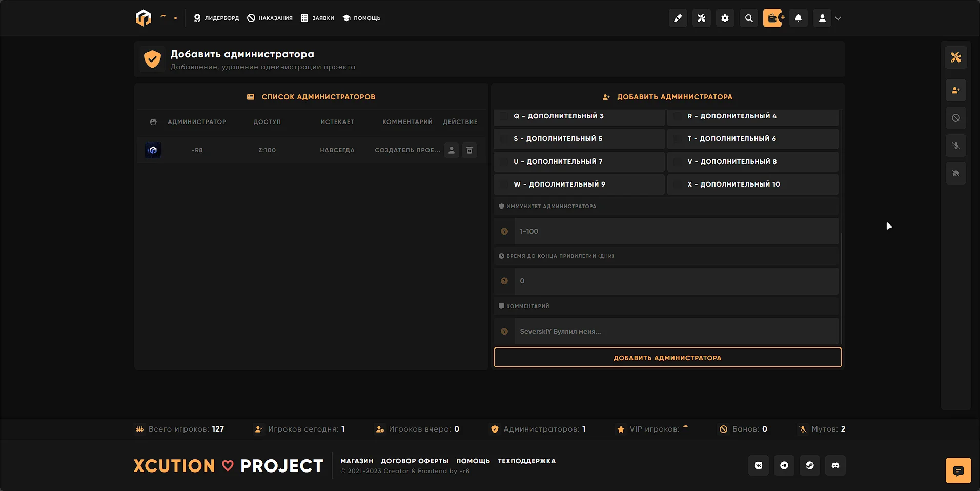
Task: Open the Договор оферты footer link
Action: [x=414, y=461]
